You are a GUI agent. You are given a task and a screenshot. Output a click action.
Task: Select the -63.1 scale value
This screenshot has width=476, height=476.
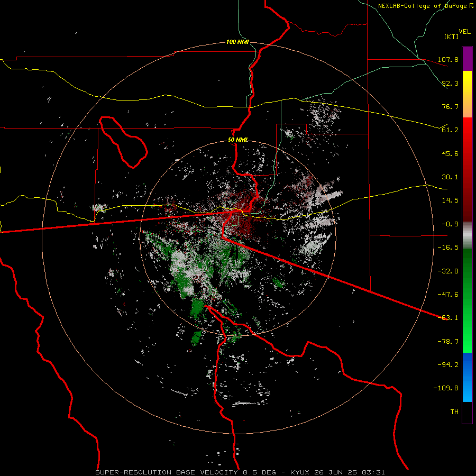[x=448, y=318]
